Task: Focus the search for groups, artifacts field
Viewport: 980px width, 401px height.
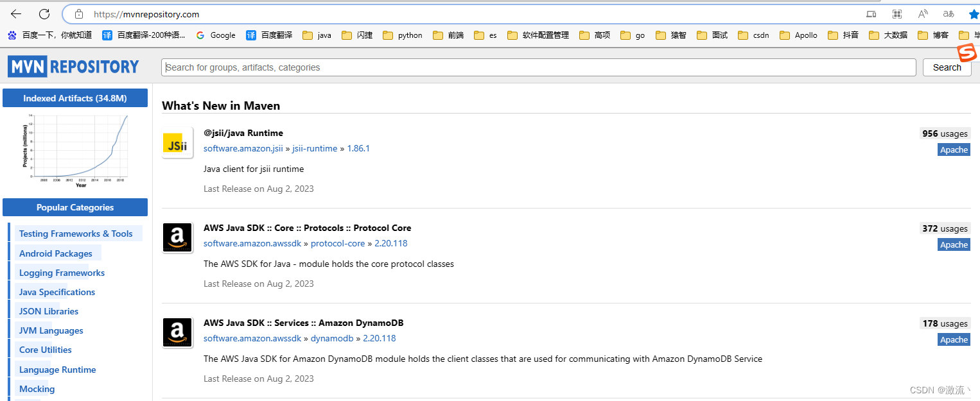Action: (x=539, y=67)
